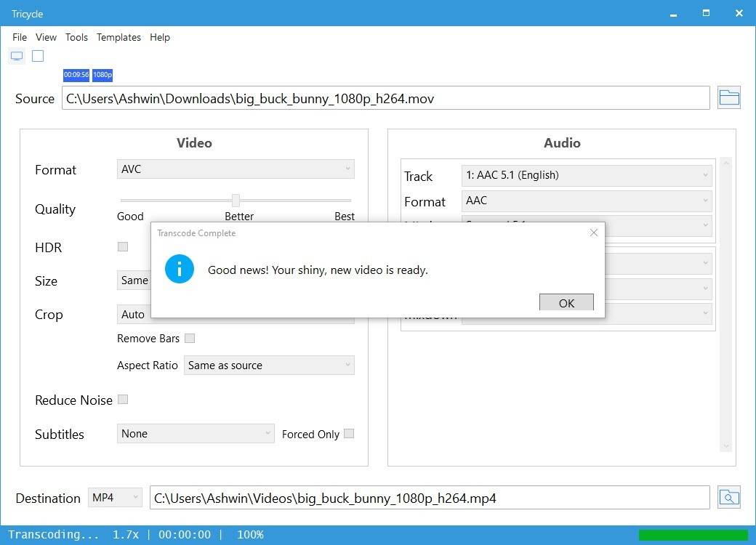Open the Size dropdown
The width and height of the screenshot is (756, 545).
[134, 280]
